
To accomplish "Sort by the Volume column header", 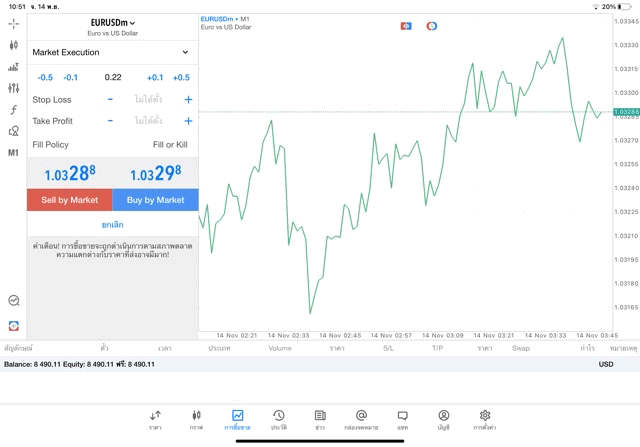I will (280, 348).
